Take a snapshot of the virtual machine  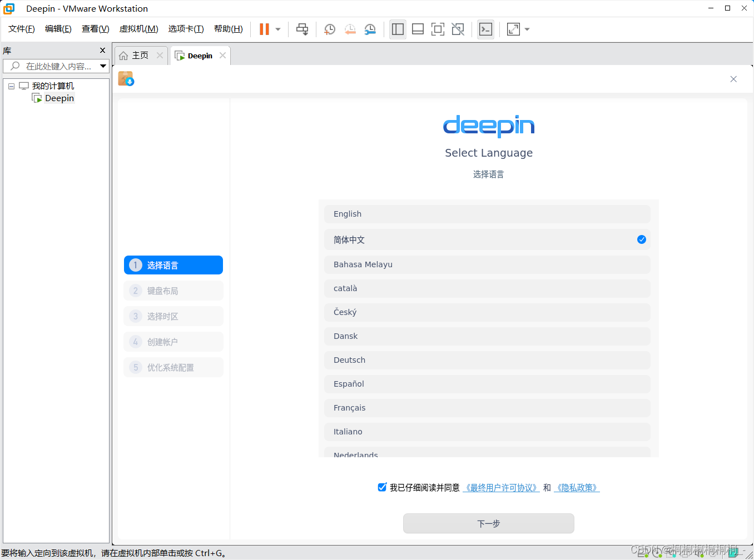pos(330,29)
